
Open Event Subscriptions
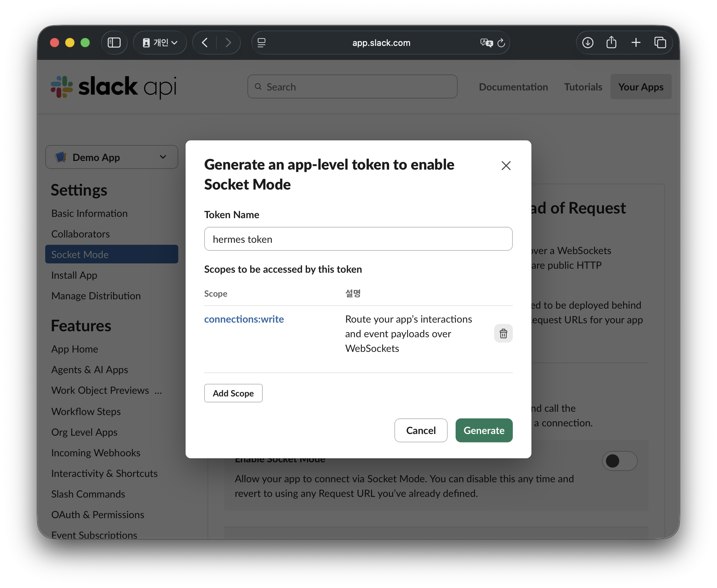coord(94,534)
